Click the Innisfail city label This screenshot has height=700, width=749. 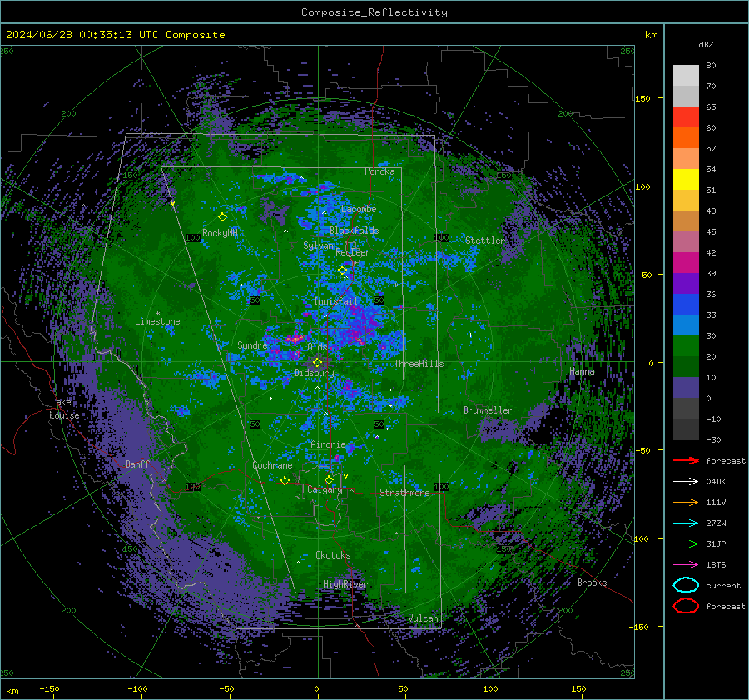pos(335,301)
